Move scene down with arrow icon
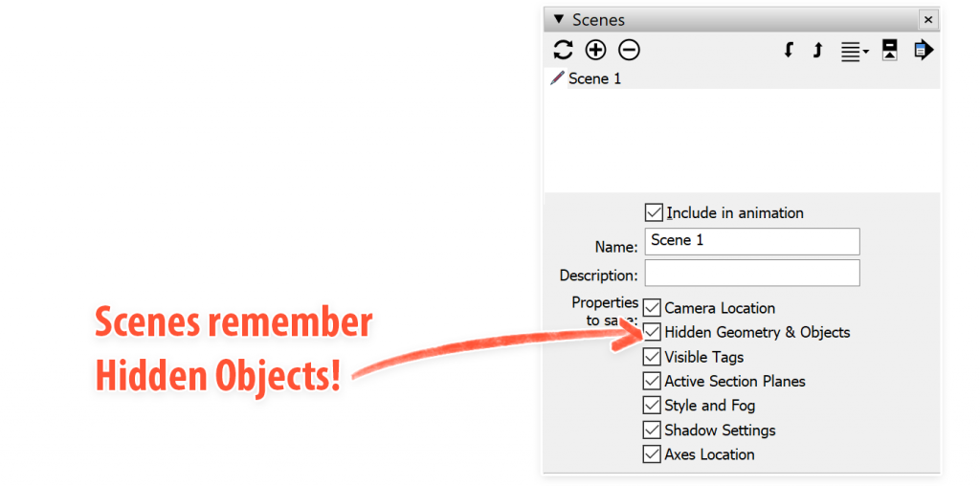The width and height of the screenshot is (980, 486). tap(789, 51)
